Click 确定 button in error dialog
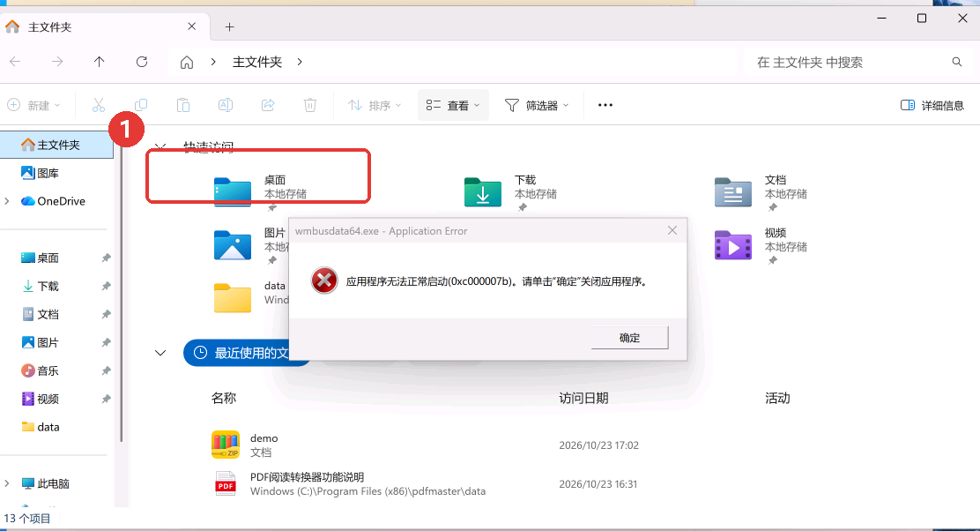The height and width of the screenshot is (531, 980). tap(629, 338)
